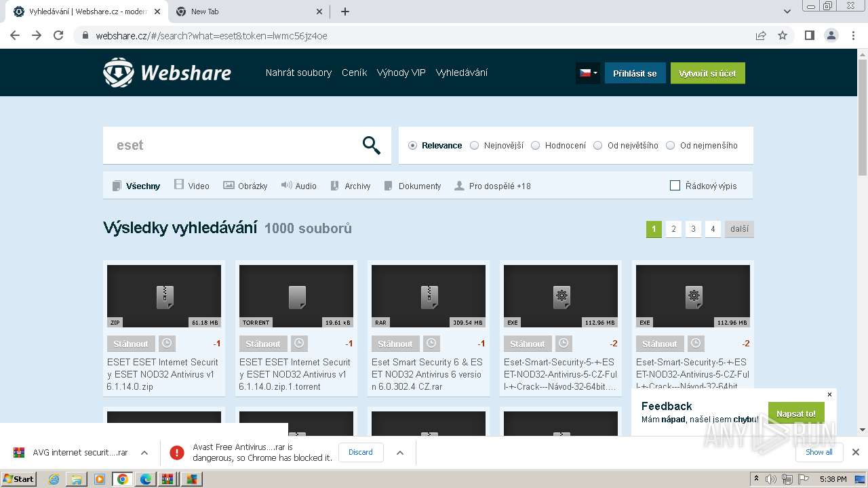Open File Explorer from the taskbar
This screenshot has width=868, height=488.
(x=77, y=479)
